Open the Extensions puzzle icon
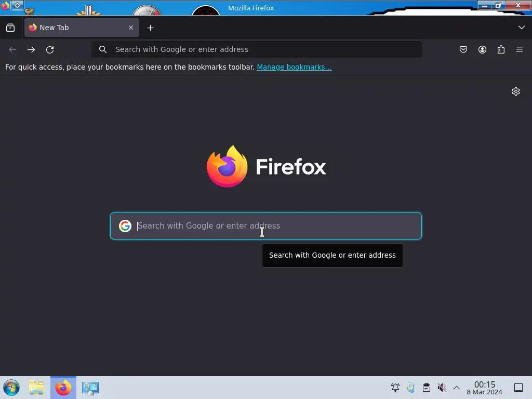Image resolution: width=532 pixels, height=399 pixels. [x=501, y=49]
